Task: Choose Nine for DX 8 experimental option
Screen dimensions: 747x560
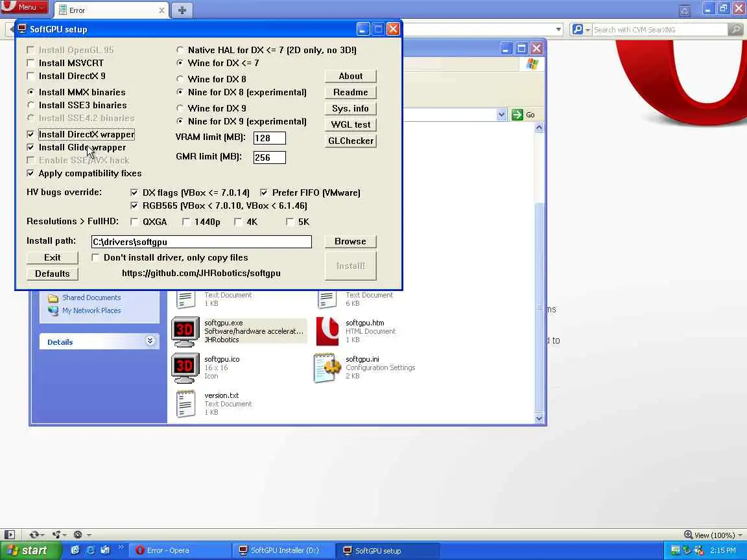Action: (180, 92)
